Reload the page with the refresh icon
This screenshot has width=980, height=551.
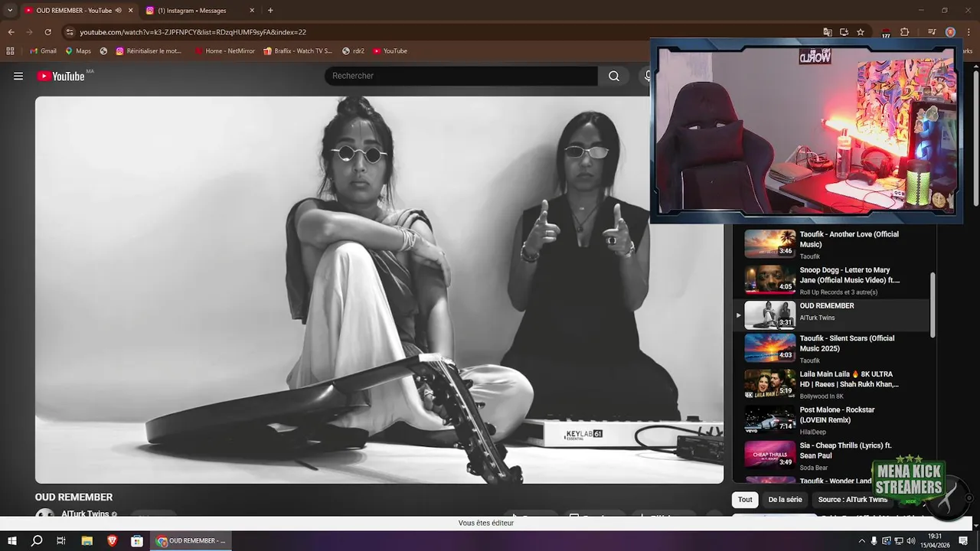[x=47, y=32]
